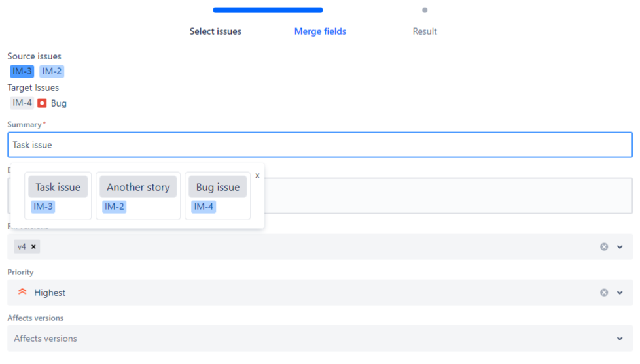Click the Highest priority arrow icon
The height and width of the screenshot is (364, 640).
tap(22, 292)
